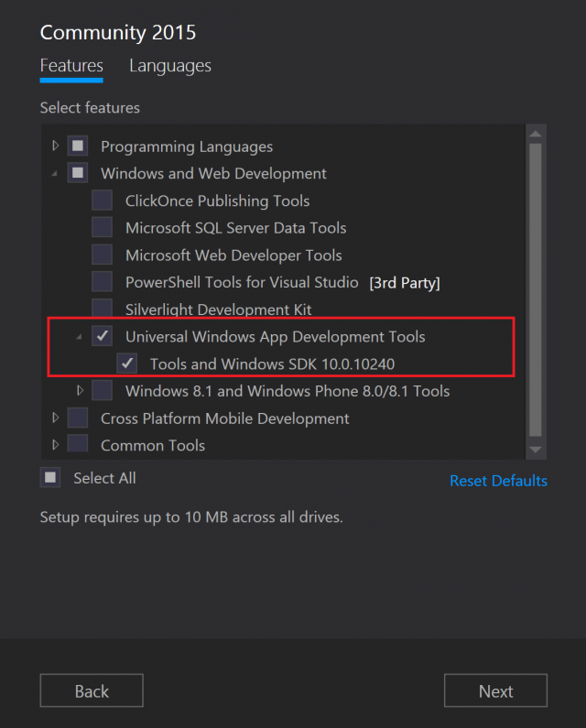The width and height of the screenshot is (586, 728).
Task: Select the Silverlight Development Kit label
Action: tap(218, 310)
